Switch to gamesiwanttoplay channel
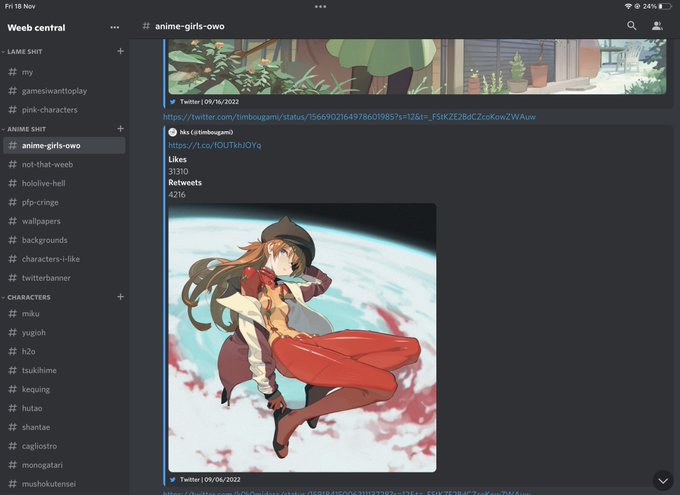Viewport: 680px width, 495px height. [64, 91]
